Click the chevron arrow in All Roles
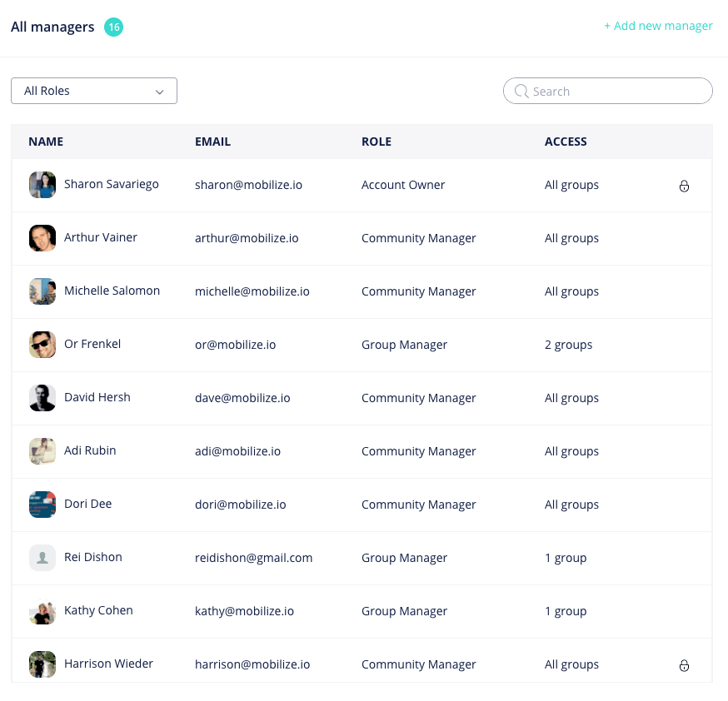 (160, 92)
